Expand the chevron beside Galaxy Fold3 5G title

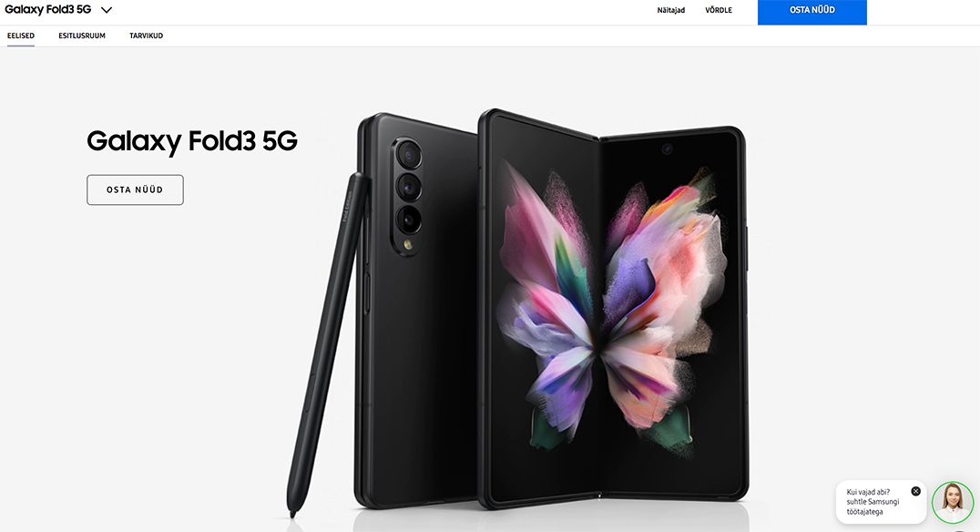pos(107,10)
